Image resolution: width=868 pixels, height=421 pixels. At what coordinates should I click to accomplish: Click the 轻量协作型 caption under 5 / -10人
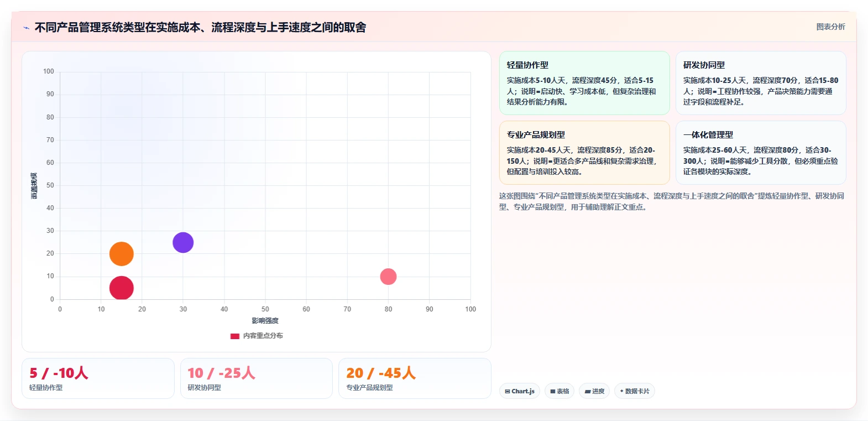[x=46, y=388]
